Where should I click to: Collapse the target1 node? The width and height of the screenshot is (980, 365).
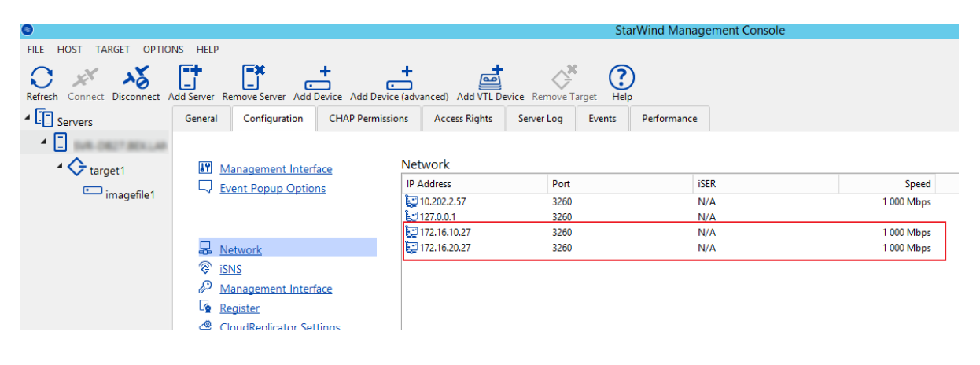coord(61,166)
